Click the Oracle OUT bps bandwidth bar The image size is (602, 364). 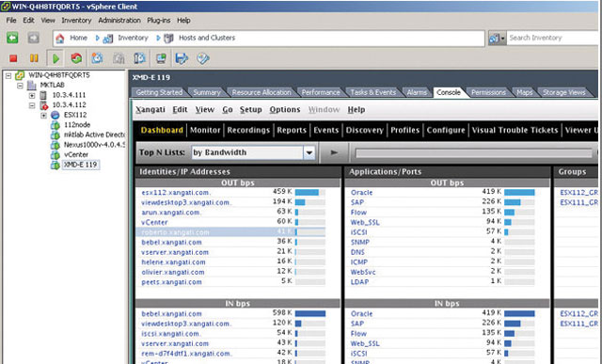coord(519,193)
